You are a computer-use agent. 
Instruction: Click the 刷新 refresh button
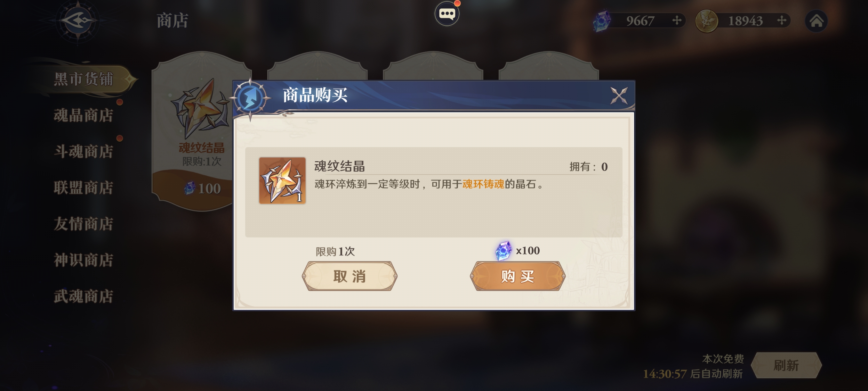click(x=786, y=365)
